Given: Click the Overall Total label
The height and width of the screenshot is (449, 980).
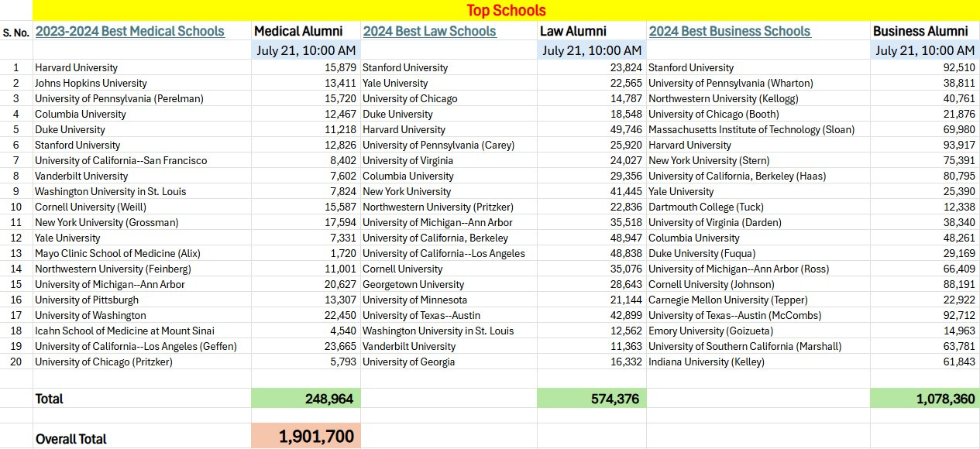Looking at the screenshot, I should 71,439.
